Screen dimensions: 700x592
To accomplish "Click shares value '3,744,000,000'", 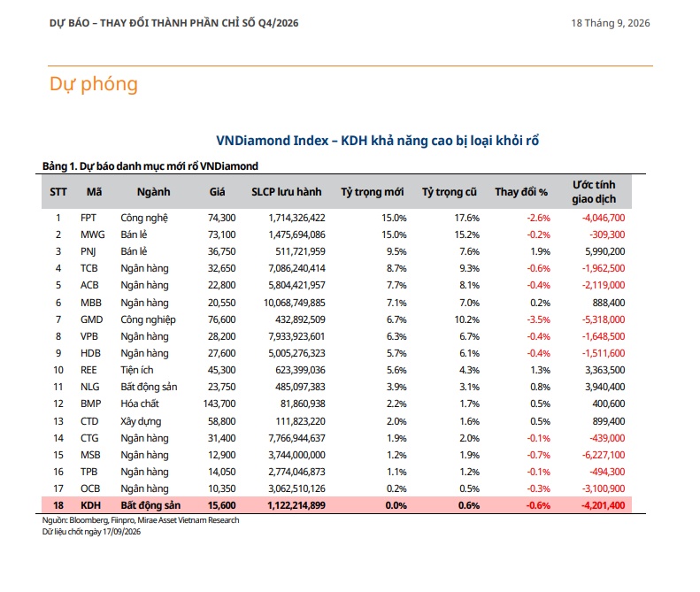I will coord(296,455).
